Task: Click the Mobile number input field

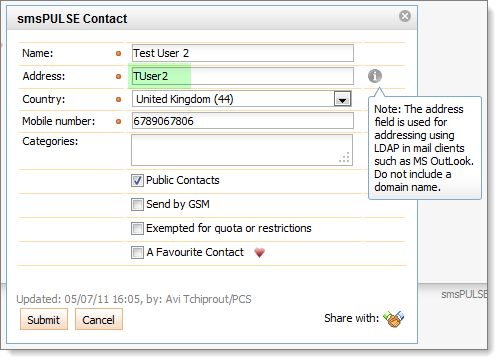Action: pos(243,121)
